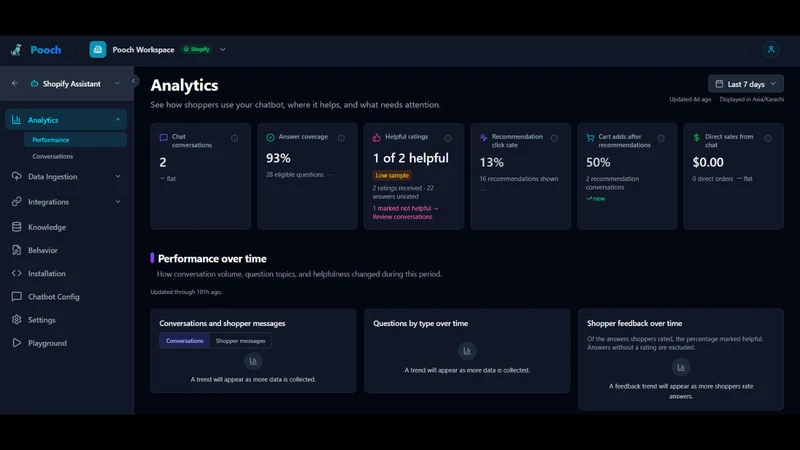Expand the Pooch Workspace switcher
This screenshot has height=450, width=800.
click(222, 49)
